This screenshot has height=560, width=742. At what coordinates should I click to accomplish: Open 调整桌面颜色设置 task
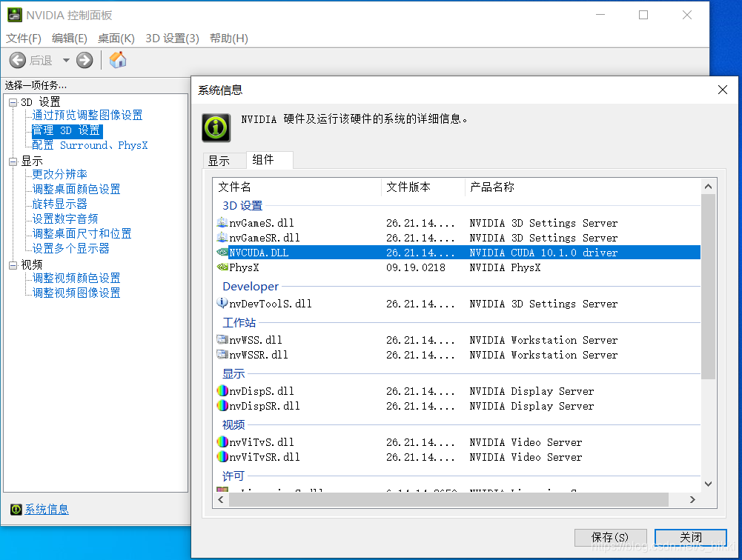(76, 189)
